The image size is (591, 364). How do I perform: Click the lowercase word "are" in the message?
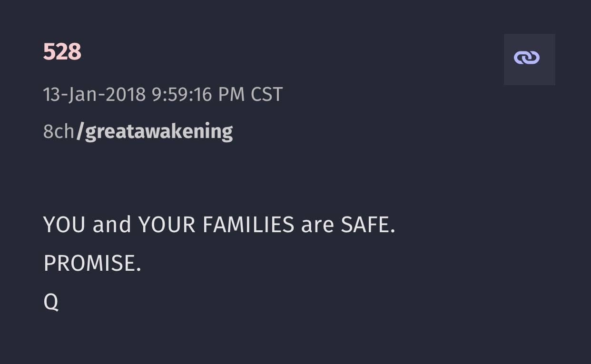click(x=317, y=225)
